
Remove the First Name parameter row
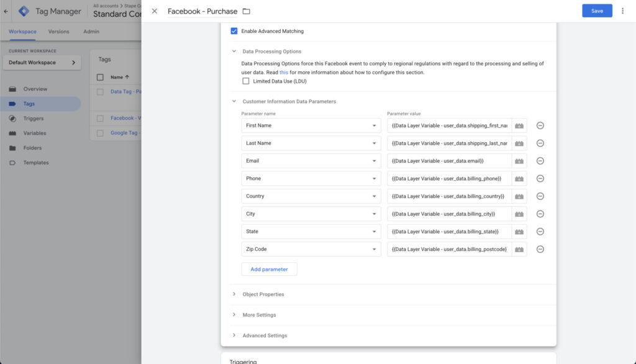[540, 125]
